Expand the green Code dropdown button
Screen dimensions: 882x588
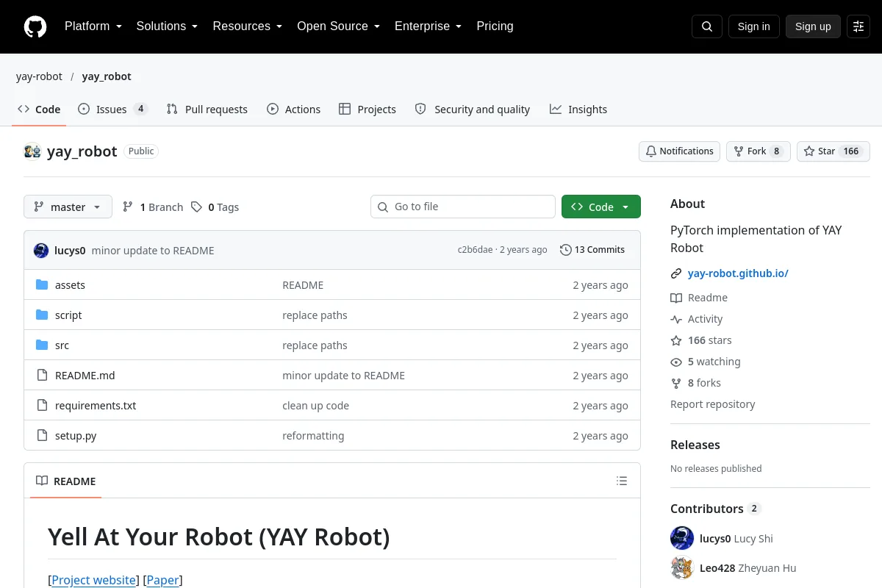coord(601,207)
